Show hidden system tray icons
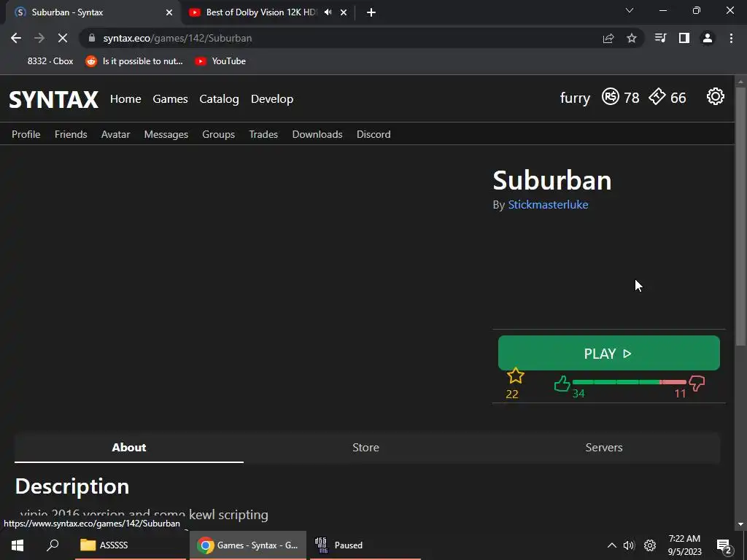 click(612, 545)
